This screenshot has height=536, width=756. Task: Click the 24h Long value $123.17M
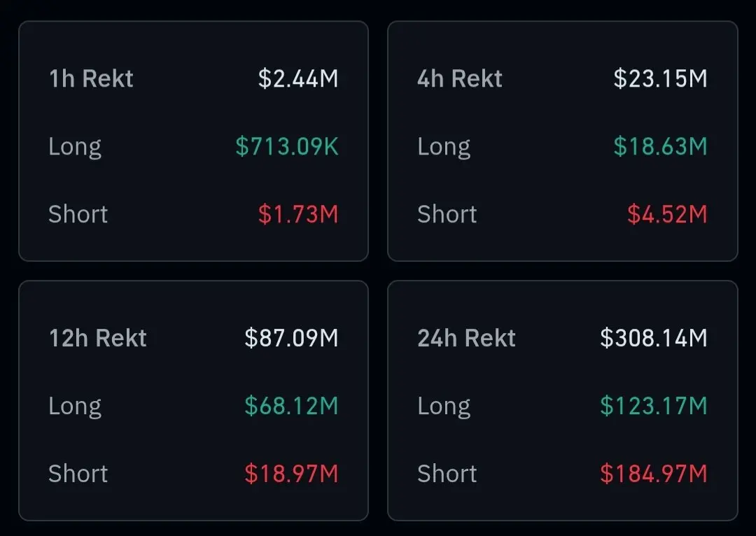click(654, 406)
